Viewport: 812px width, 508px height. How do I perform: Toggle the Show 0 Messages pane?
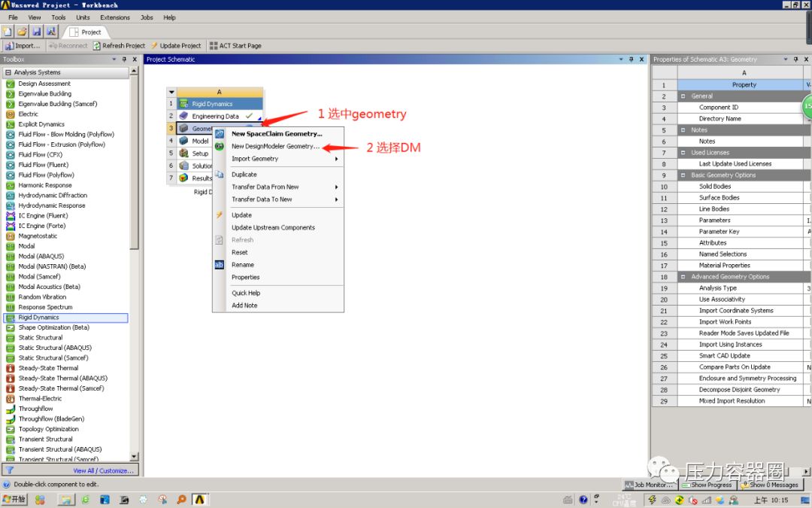pos(771,485)
